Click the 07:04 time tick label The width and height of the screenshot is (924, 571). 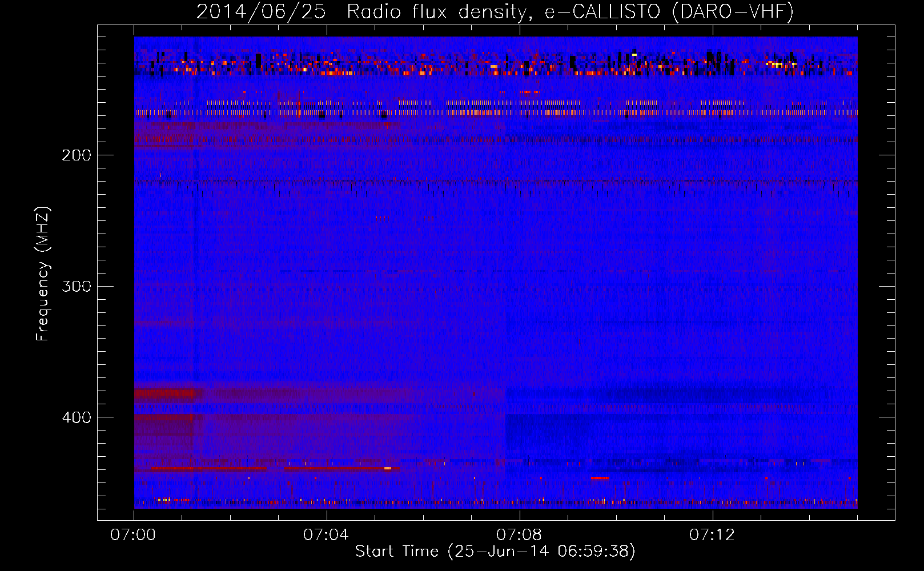click(x=327, y=535)
